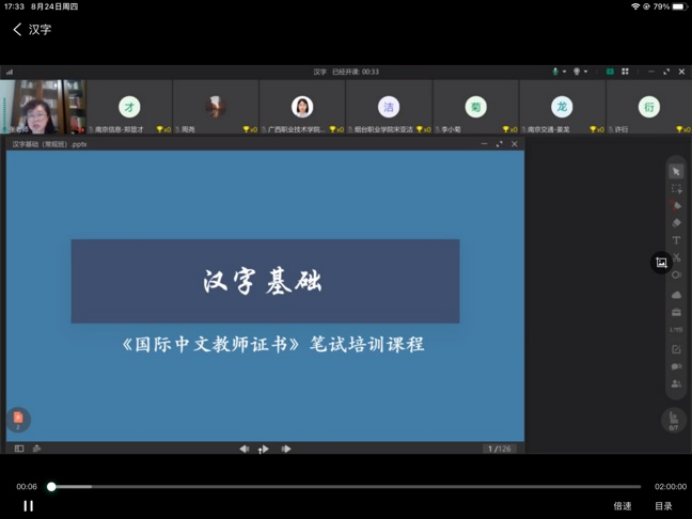
Task: Click the video progress slider handle
Action: coord(51,487)
